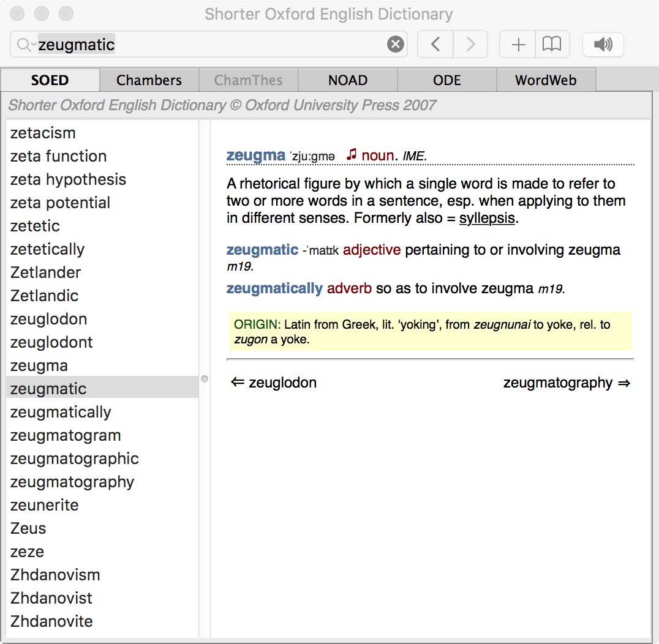This screenshot has width=659, height=644.
Task: Select highlighted zeugmatic in the word list
Action: click(102, 387)
